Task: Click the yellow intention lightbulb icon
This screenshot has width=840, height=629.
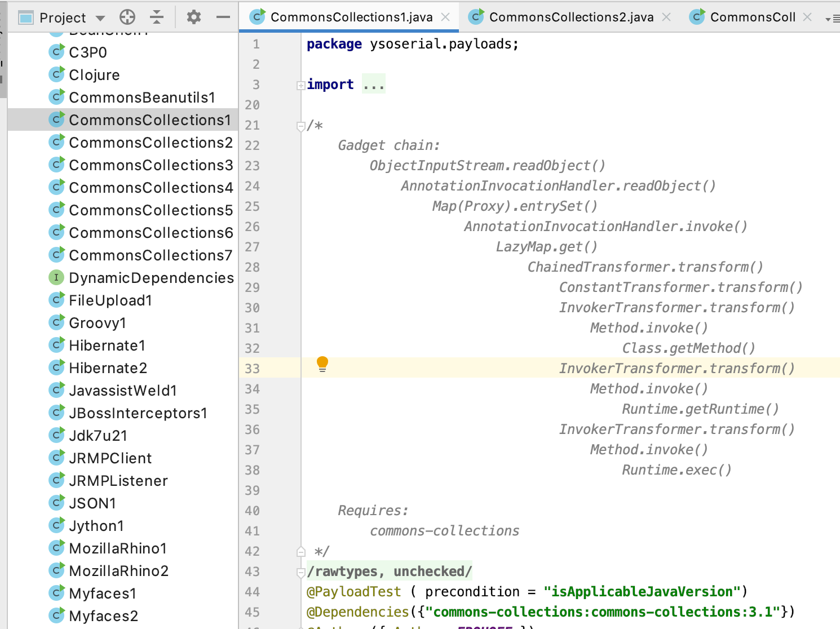Action: pos(322,364)
